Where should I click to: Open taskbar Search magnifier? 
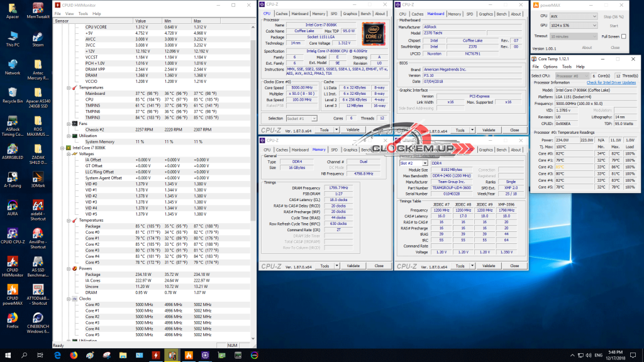(x=24, y=356)
